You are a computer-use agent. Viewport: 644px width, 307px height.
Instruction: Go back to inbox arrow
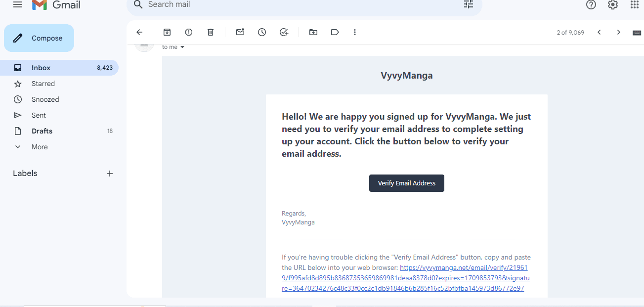point(139,32)
